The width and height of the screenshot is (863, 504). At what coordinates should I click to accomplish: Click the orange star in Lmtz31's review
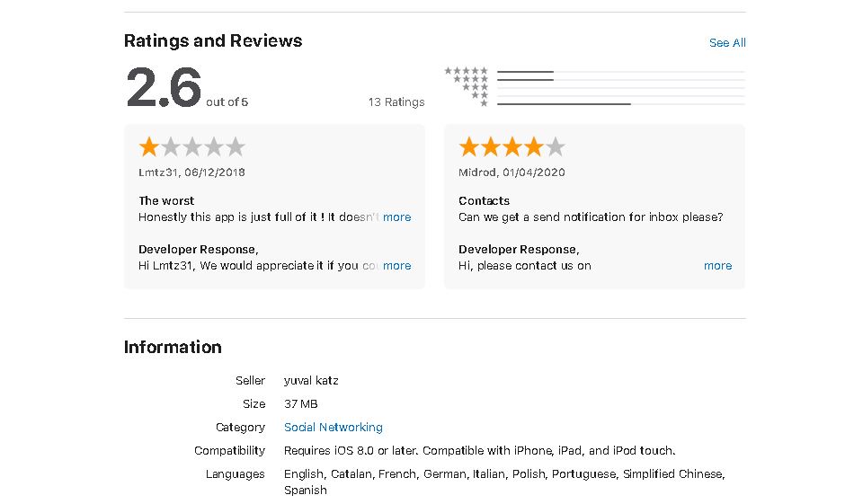(x=148, y=146)
